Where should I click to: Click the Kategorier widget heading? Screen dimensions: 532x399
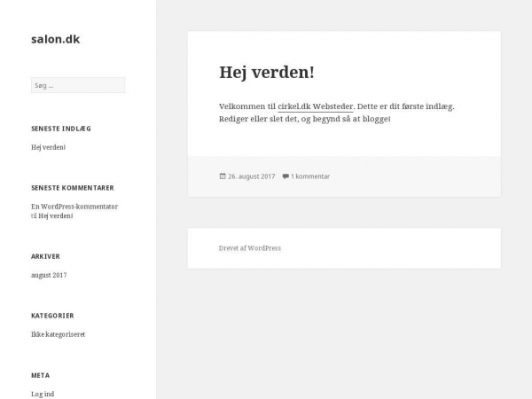click(52, 316)
